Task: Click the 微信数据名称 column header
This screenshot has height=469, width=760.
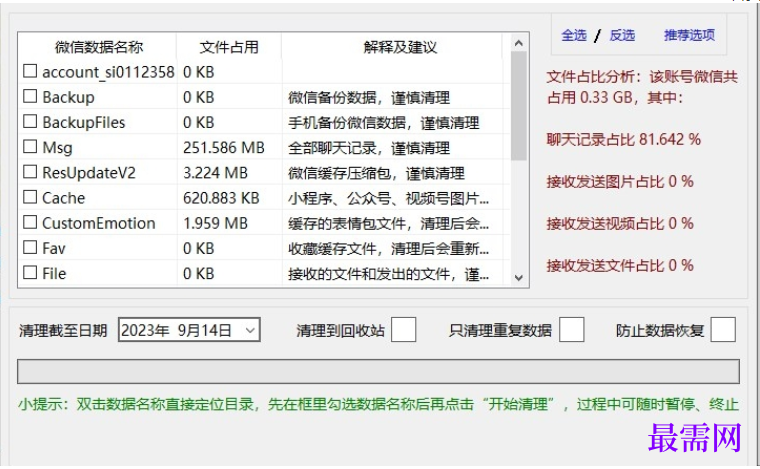Action: (99, 47)
